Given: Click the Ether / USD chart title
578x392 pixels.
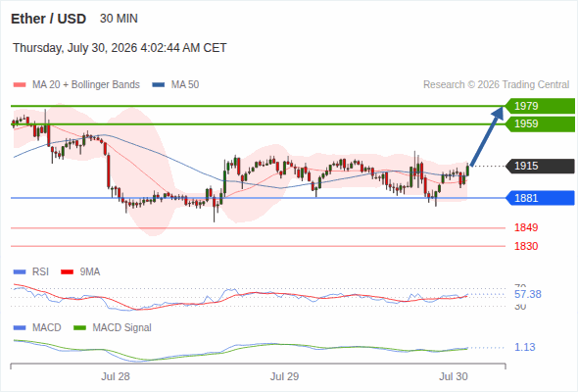Looking at the screenshot, I should point(48,19).
